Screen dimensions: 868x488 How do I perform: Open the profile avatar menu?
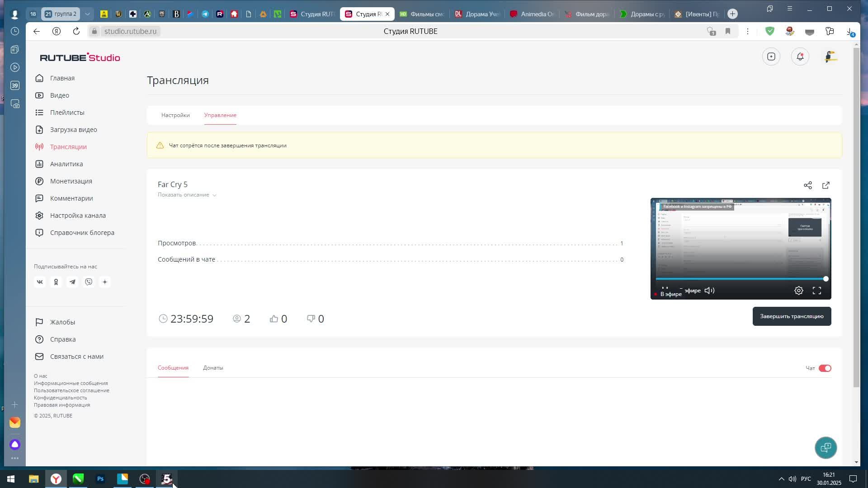831,56
